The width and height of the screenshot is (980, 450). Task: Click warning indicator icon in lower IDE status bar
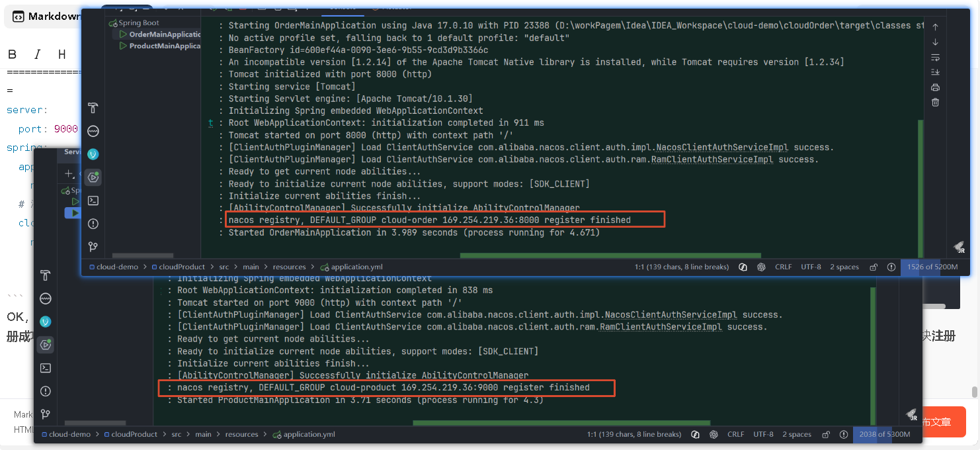click(x=844, y=435)
